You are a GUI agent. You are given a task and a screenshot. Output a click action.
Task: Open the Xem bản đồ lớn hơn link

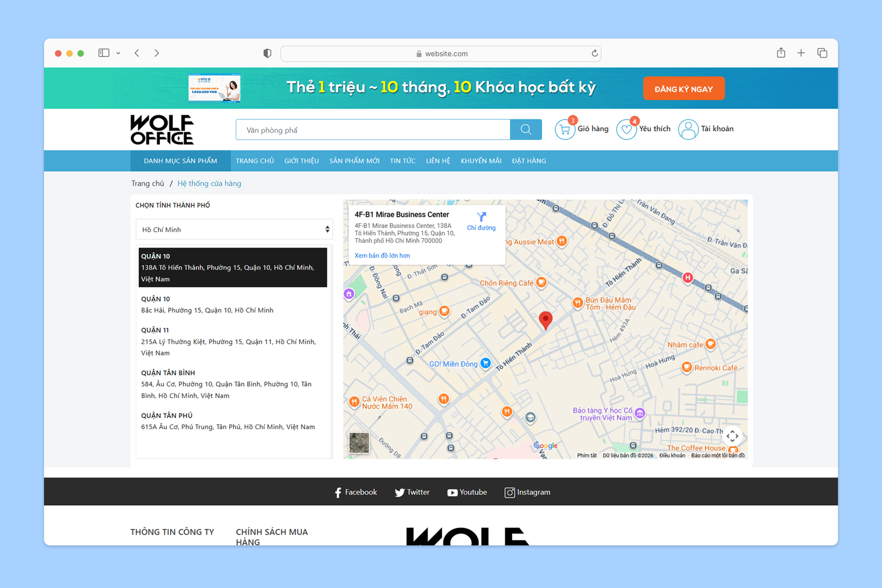[x=382, y=255]
